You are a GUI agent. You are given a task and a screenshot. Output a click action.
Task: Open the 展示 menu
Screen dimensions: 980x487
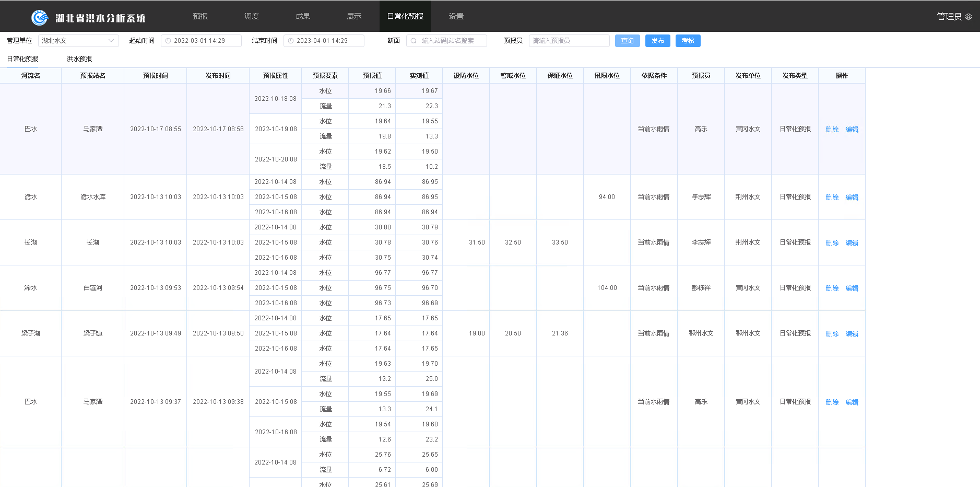pyautogui.click(x=354, y=16)
